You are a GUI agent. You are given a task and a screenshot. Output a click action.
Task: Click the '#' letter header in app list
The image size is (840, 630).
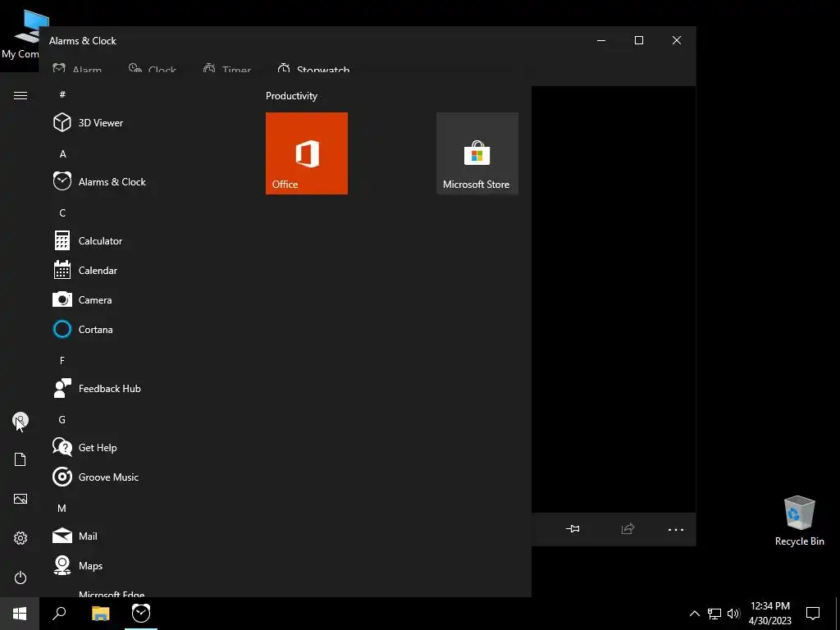pyautogui.click(x=62, y=94)
